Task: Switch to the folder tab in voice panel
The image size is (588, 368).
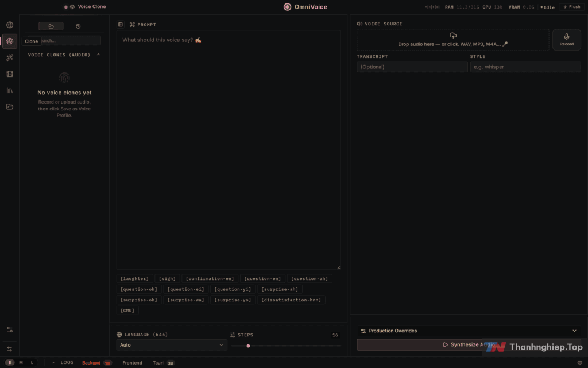Action: coord(51,26)
